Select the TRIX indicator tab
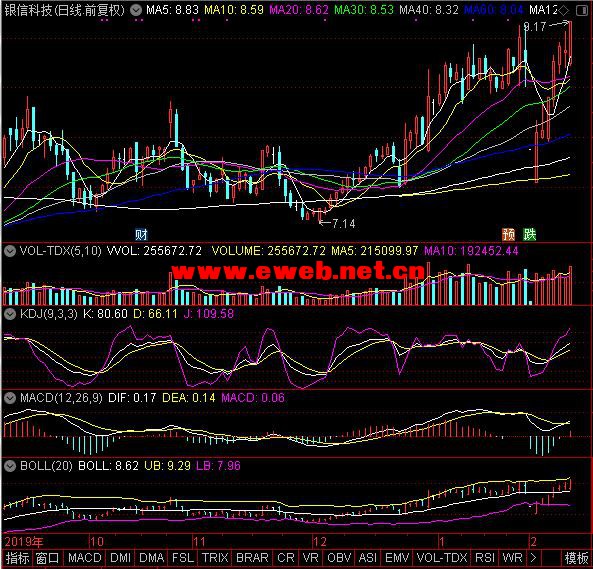 (x=215, y=558)
